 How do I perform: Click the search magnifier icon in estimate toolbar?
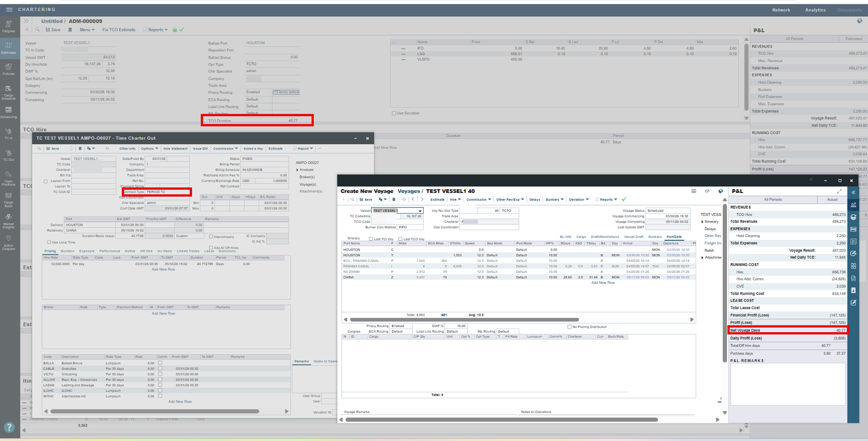coord(37,30)
